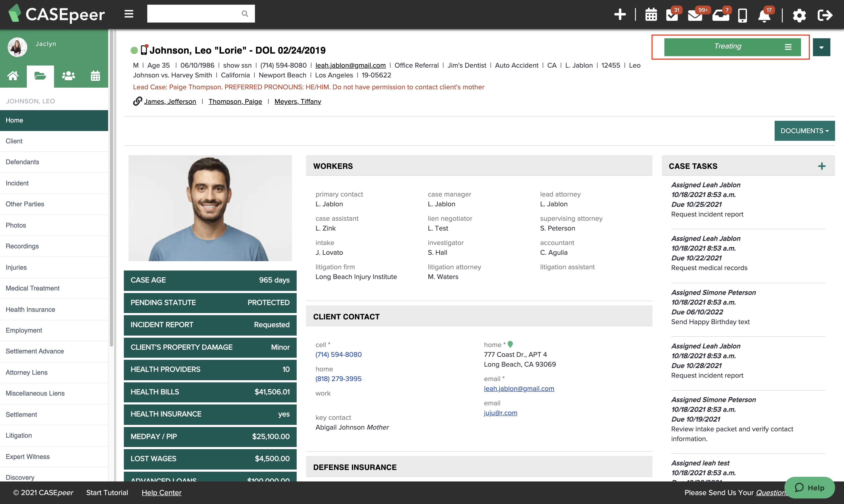Open the calendar icon in the top toolbar

coord(651,15)
